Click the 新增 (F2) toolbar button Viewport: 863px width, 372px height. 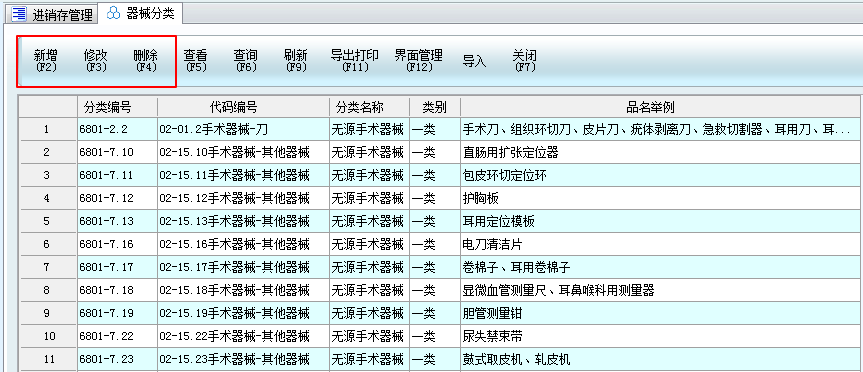[46, 61]
